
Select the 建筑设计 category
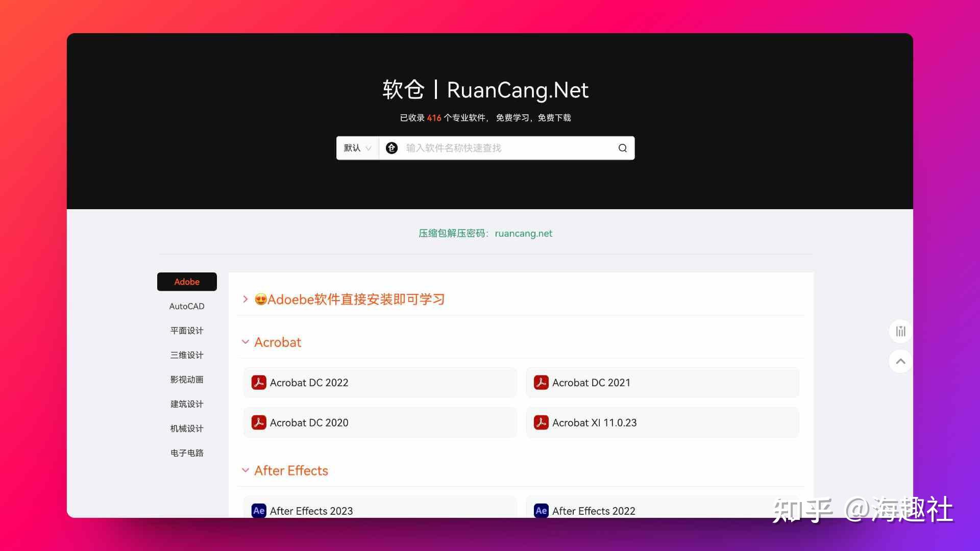coord(187,404)
